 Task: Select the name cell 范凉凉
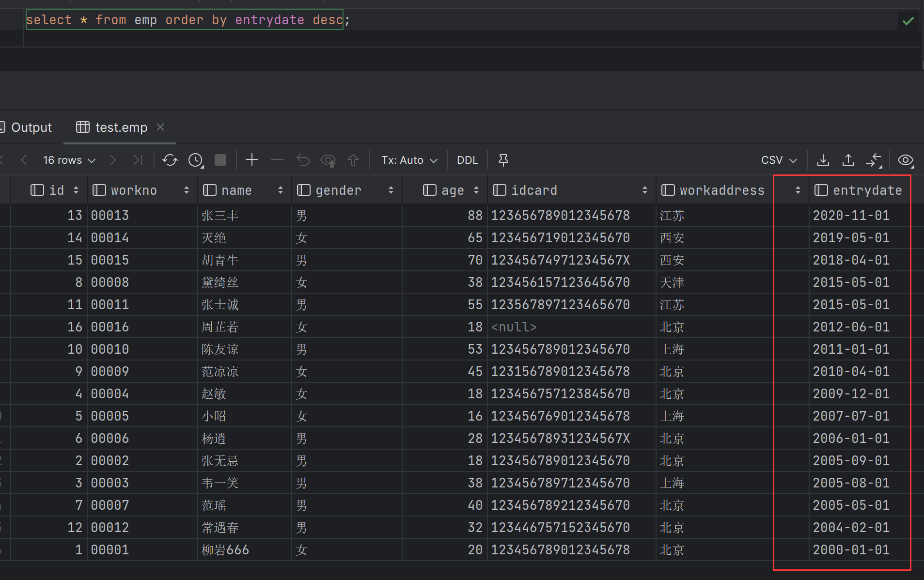point(245,371)
